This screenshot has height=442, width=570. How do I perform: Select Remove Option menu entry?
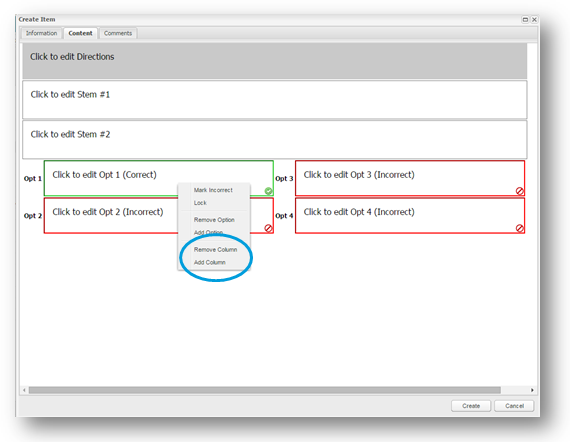coord(214,220)
